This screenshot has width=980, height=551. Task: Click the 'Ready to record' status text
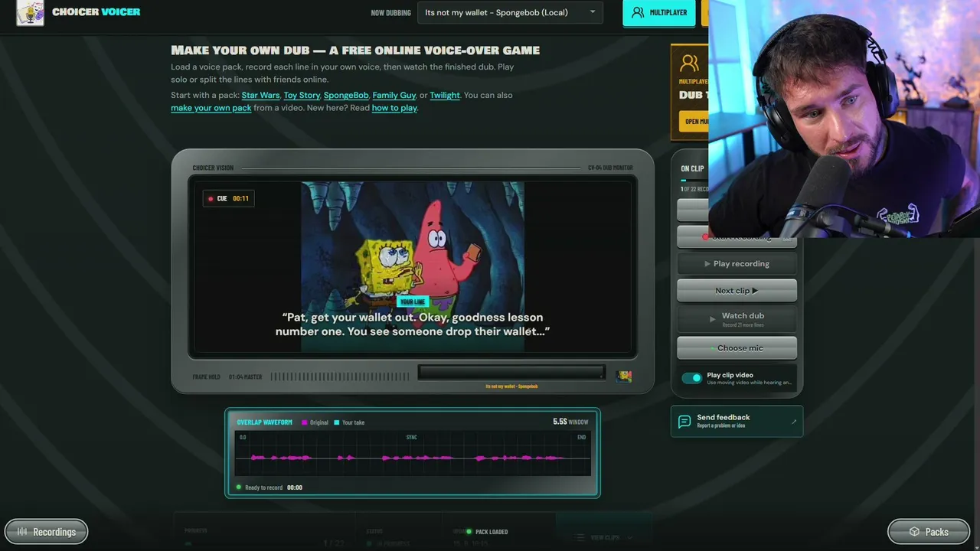[x=263, y=487]
